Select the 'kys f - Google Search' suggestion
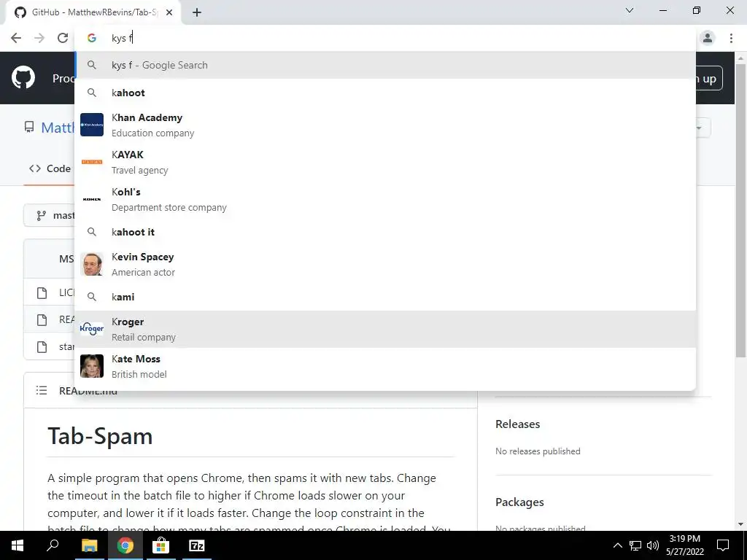This screenshot has width=747, height=560. click(385, 65)
